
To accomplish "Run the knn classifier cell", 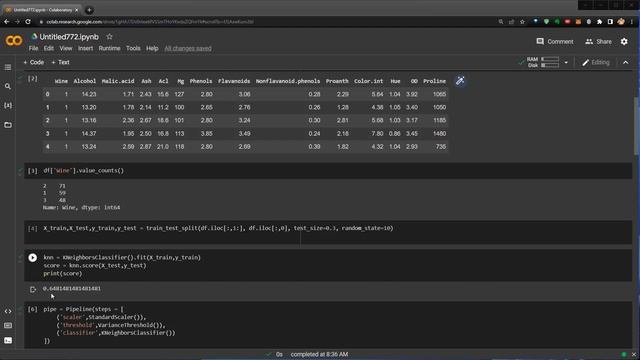I will [x=33, y=258].
